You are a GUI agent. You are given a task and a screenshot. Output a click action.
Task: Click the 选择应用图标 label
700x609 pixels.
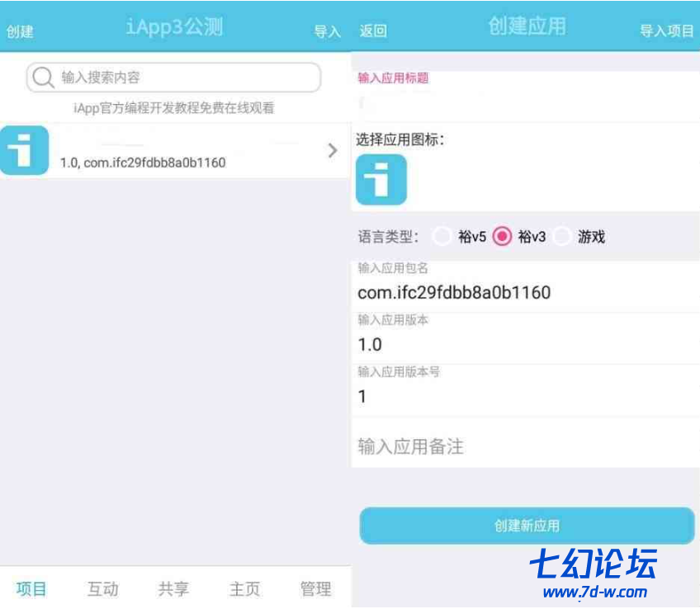pyautogui.click(x=400, y=139)
